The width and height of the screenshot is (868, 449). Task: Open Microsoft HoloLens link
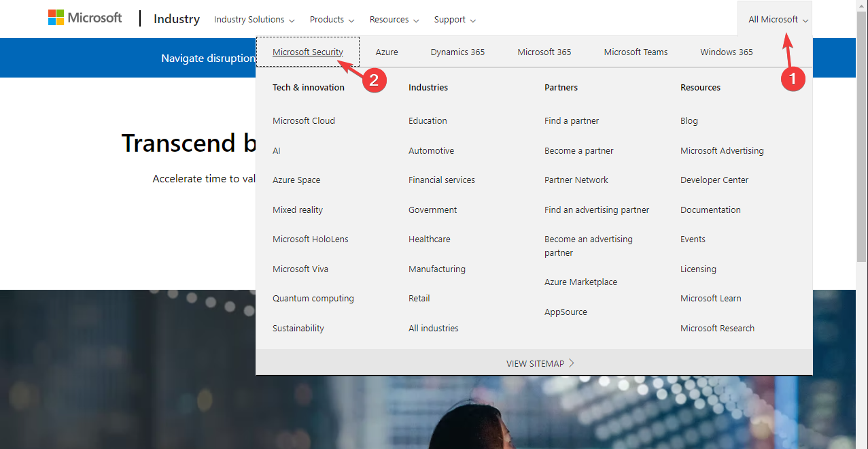click(311, 239)
